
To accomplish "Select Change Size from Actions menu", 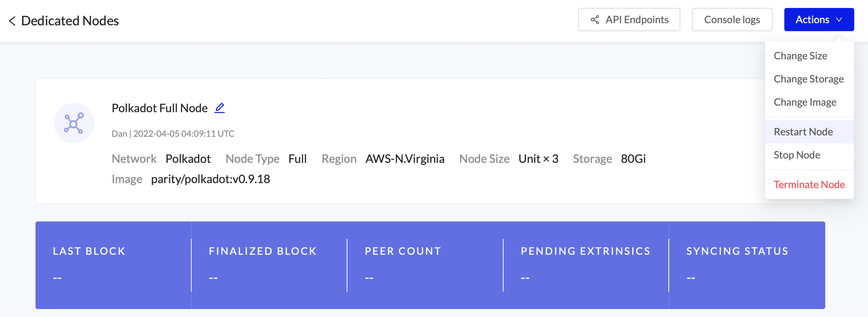I will pos(800,56).
